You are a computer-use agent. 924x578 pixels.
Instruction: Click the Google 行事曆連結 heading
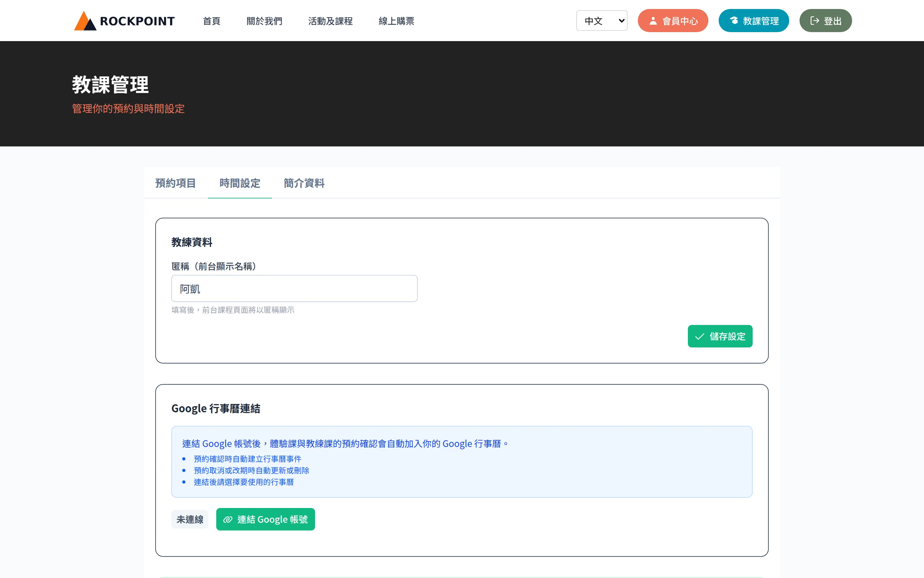[x=216, y=409]
